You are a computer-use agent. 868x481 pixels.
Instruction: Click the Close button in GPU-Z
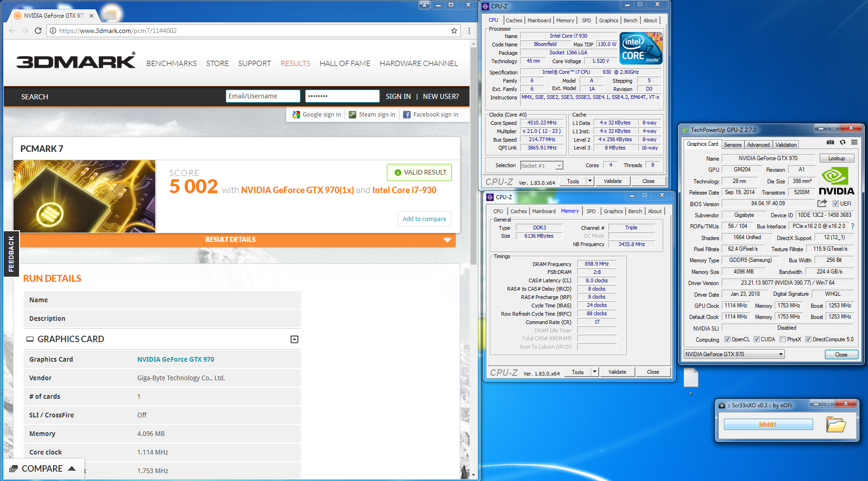(x=841, y=354)
